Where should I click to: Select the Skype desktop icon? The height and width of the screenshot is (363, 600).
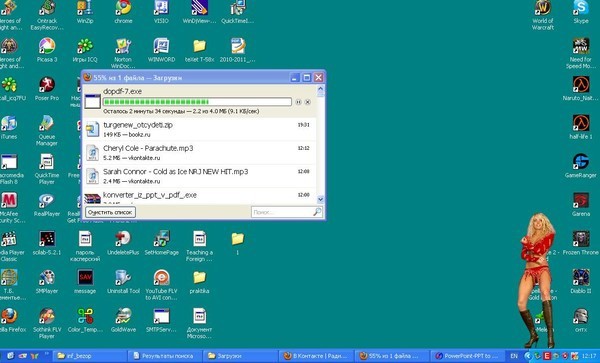point(580,12)
